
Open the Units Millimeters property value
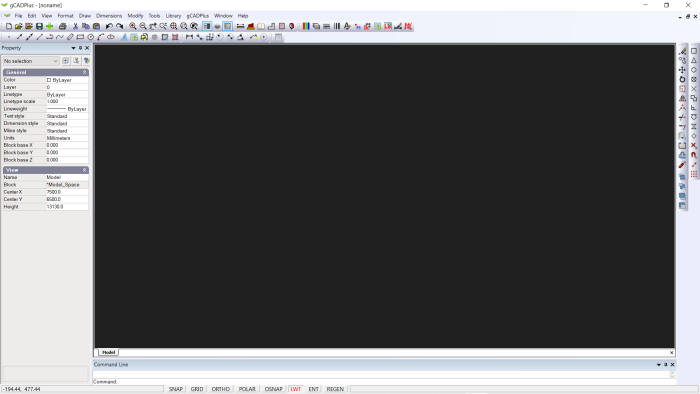pyautogui.click(x=67, y=138)
